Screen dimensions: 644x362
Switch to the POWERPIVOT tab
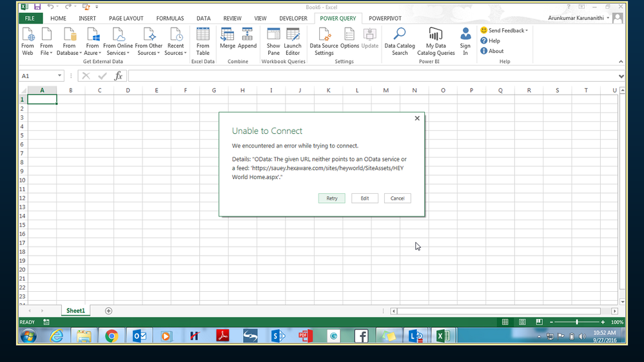385,19
